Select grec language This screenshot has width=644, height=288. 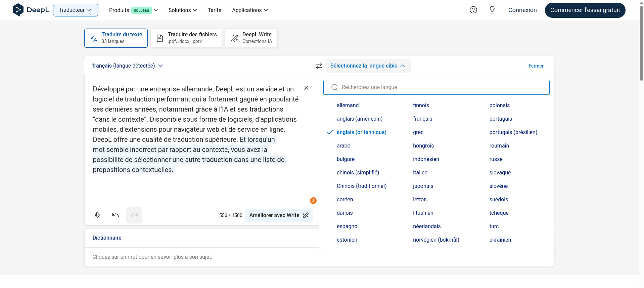(418, 132)
